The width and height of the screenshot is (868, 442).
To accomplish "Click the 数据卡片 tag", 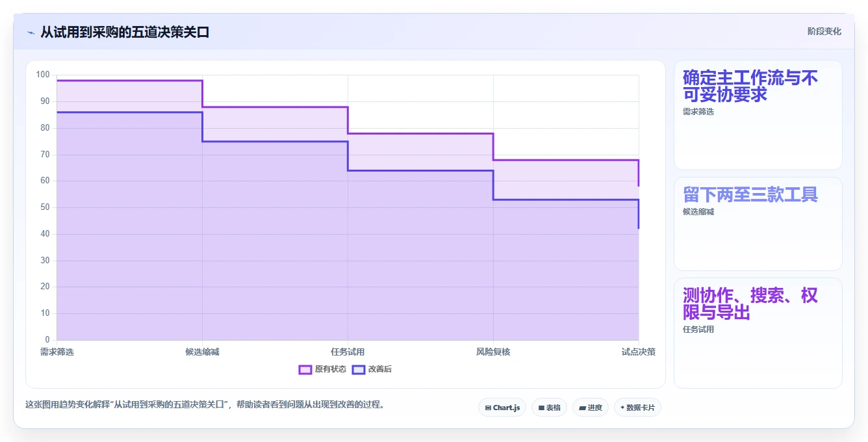I will (637, 408).
